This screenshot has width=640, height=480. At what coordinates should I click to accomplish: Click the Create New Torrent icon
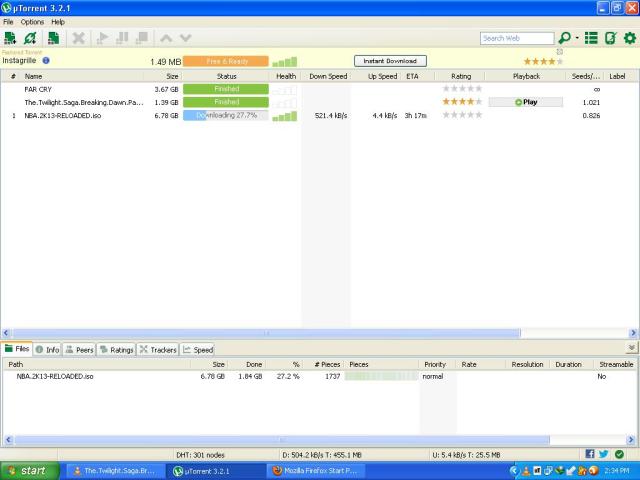(53, 38)
